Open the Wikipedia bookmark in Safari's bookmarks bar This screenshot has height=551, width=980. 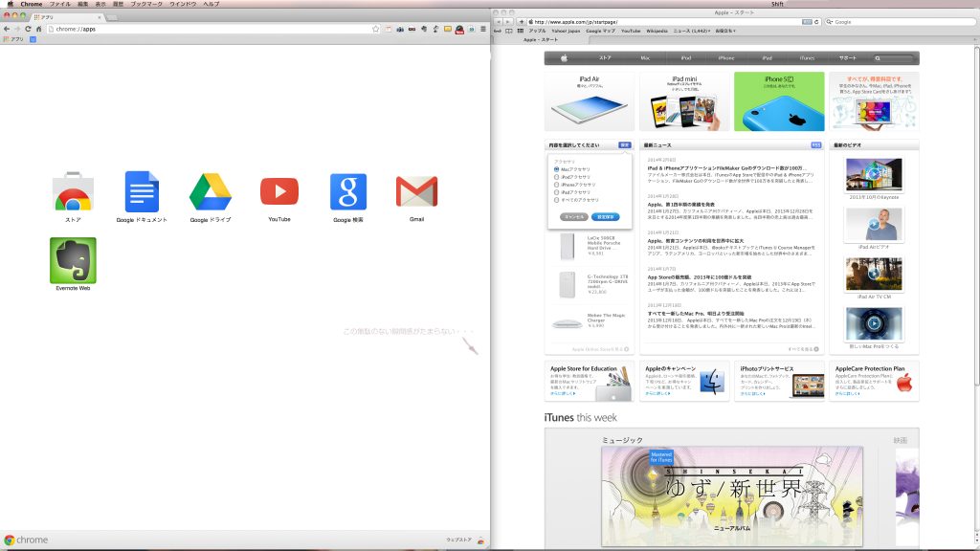point(657,31)
